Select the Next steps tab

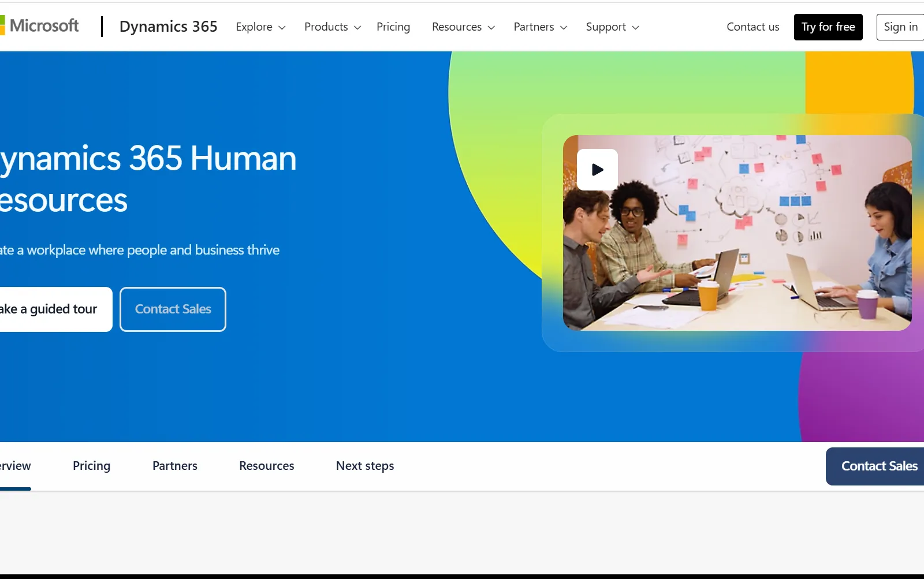click(365, 466)
